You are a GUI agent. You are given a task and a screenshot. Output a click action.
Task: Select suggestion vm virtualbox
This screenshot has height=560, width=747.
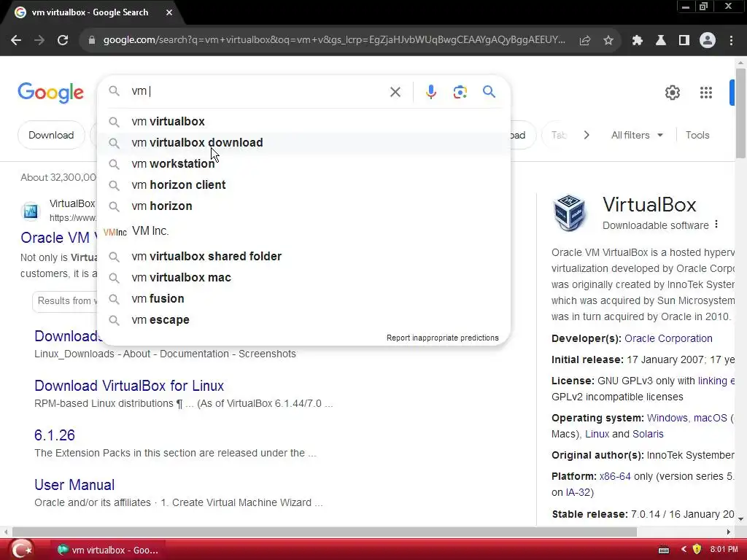pyautogui.click(x=303, y=122)
